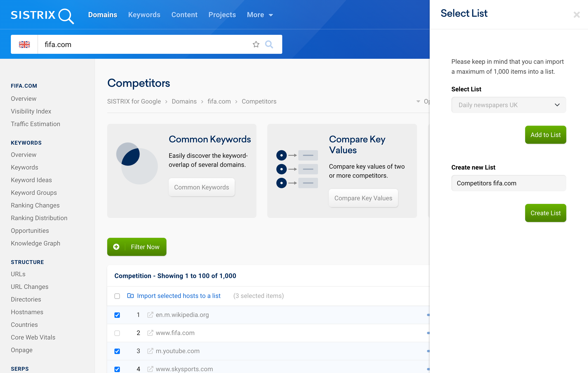Open external link icon for m.youtube.com
Screen dimensions: 588x373
(150, 351)
